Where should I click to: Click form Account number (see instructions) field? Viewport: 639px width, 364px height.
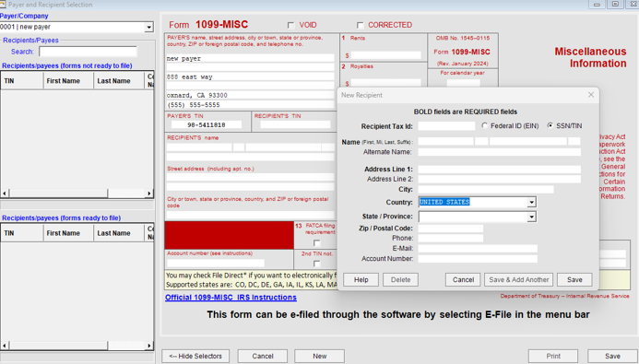click(215, 263)
